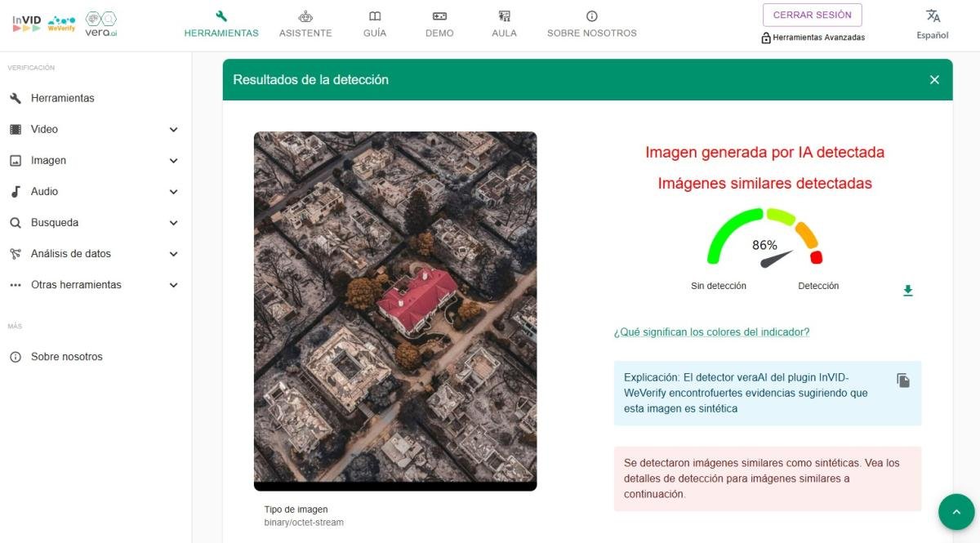
Task: Copy the explanation text
Action: (903, 381)
